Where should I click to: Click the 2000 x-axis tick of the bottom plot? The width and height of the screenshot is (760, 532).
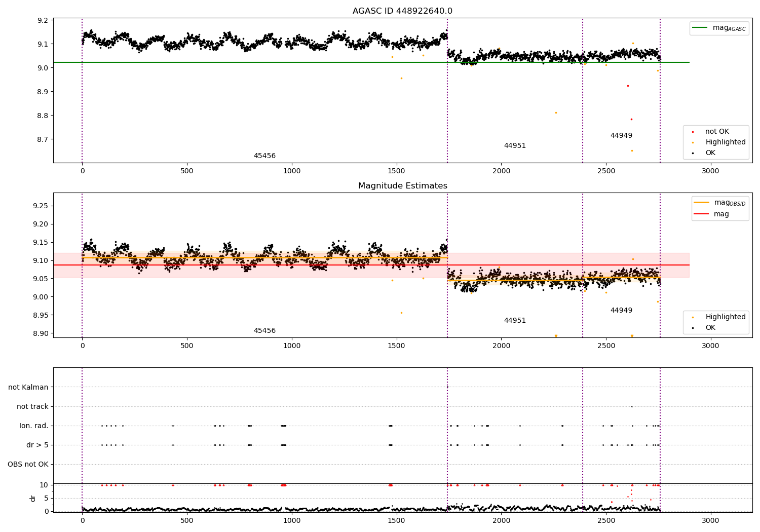pos(501,520)
